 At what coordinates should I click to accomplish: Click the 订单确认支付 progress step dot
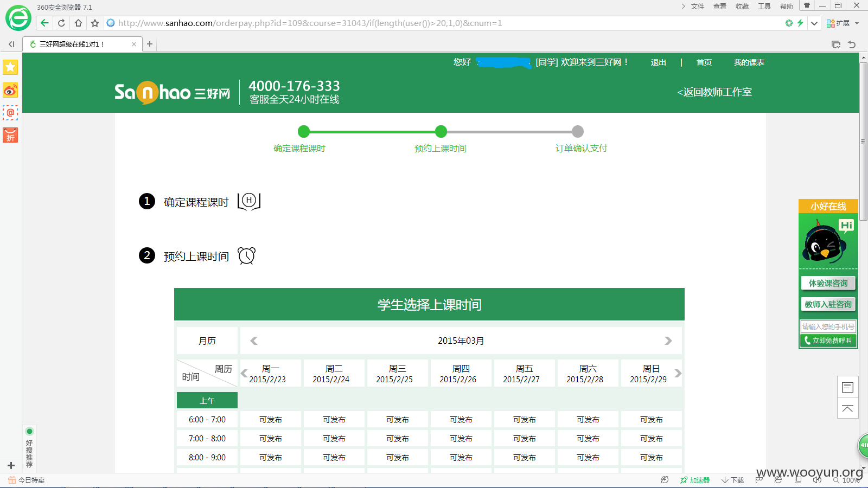[578, 131]
